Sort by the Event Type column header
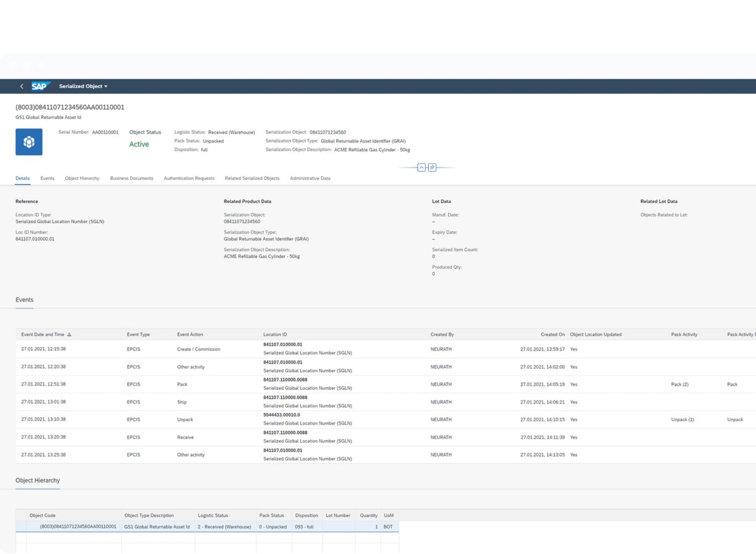The width and height of the screenshot is (756, 554). click(x=138, y=334)
